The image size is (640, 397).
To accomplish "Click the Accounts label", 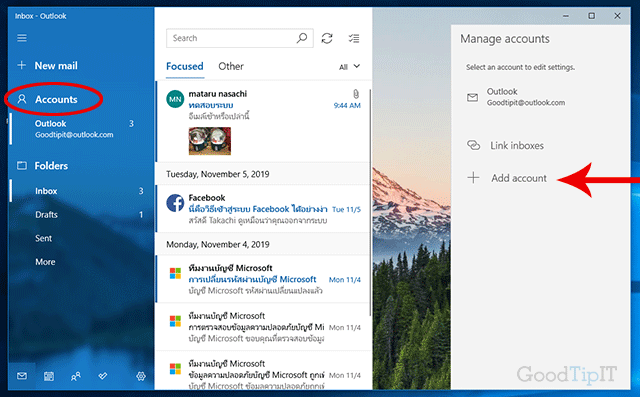I will [x=56, y=100].
